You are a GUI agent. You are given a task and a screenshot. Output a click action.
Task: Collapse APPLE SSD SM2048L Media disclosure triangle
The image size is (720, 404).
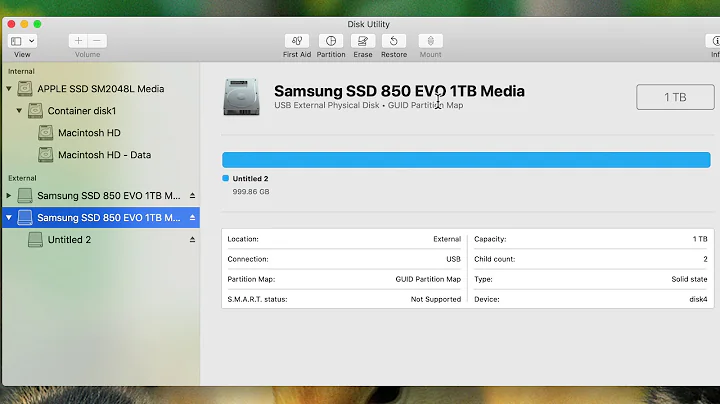pyautogui.click(x=9, y=89)
